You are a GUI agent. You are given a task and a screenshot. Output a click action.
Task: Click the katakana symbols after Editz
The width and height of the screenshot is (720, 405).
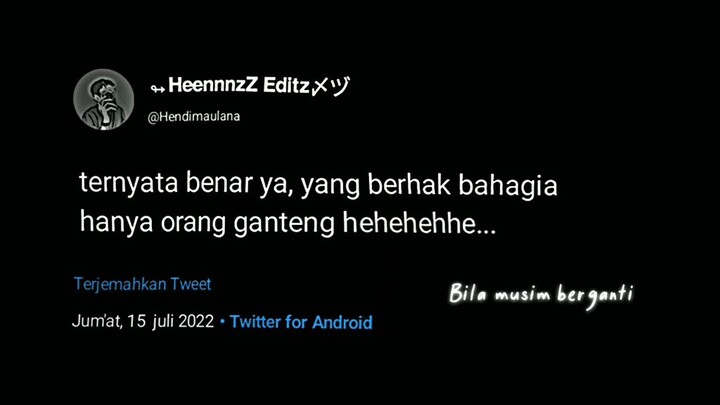(331, 86)
